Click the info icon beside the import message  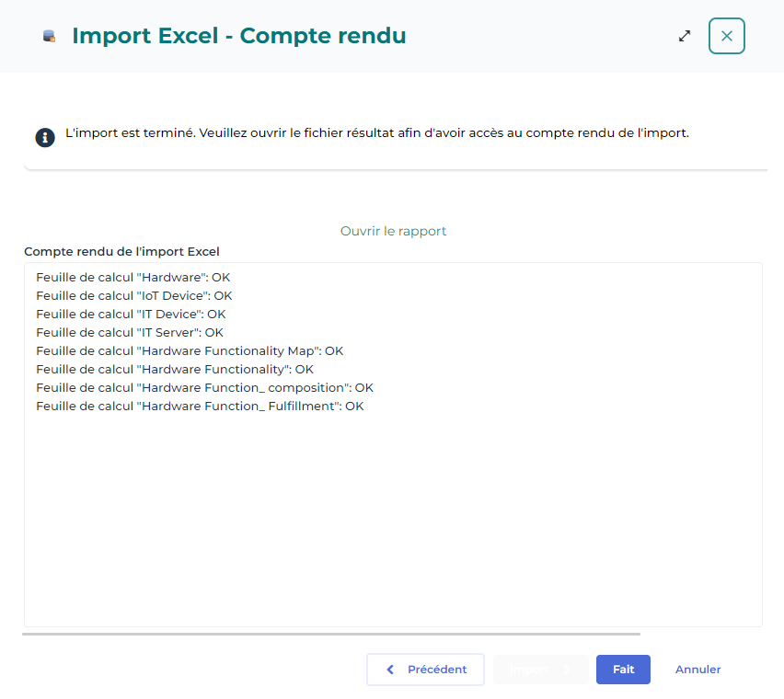pyautogui.click(x=45, y=137)
